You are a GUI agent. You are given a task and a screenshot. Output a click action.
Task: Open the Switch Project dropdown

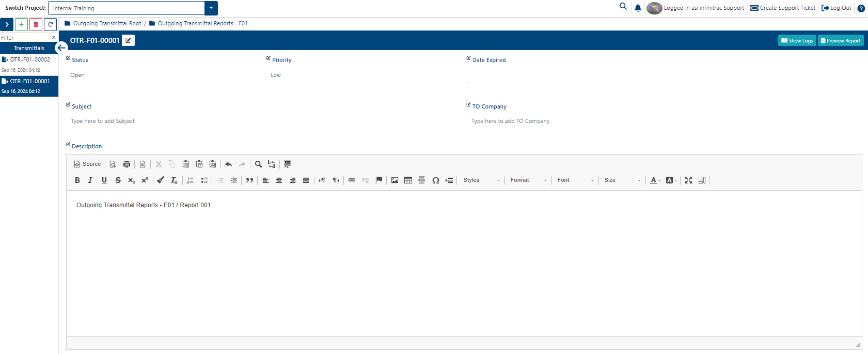pos(211,8)
